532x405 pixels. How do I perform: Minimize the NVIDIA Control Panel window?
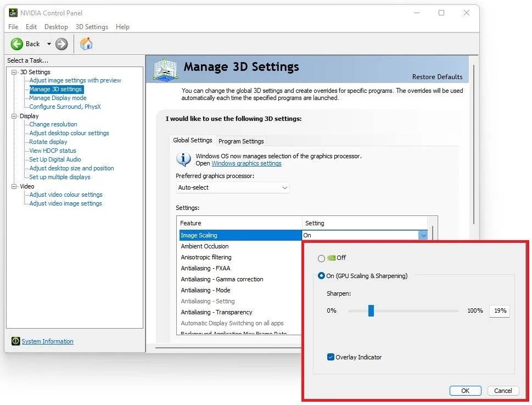(x=417, y=13)
